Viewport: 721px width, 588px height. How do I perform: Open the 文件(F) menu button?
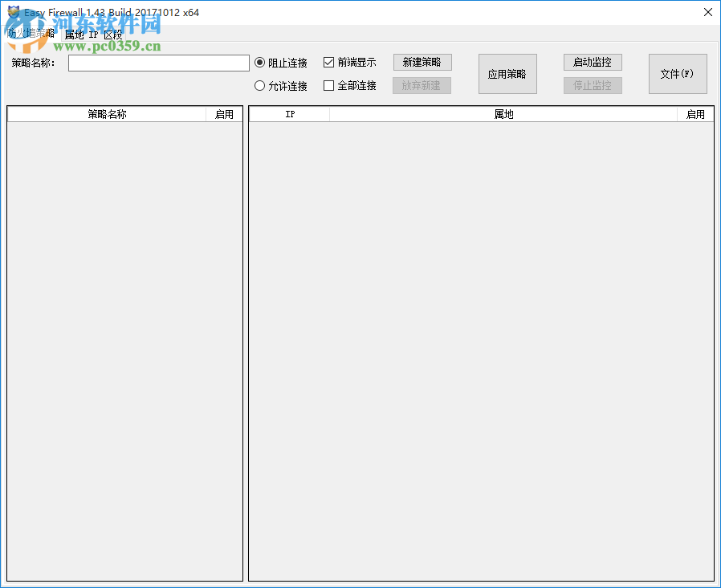pos(678,73)
